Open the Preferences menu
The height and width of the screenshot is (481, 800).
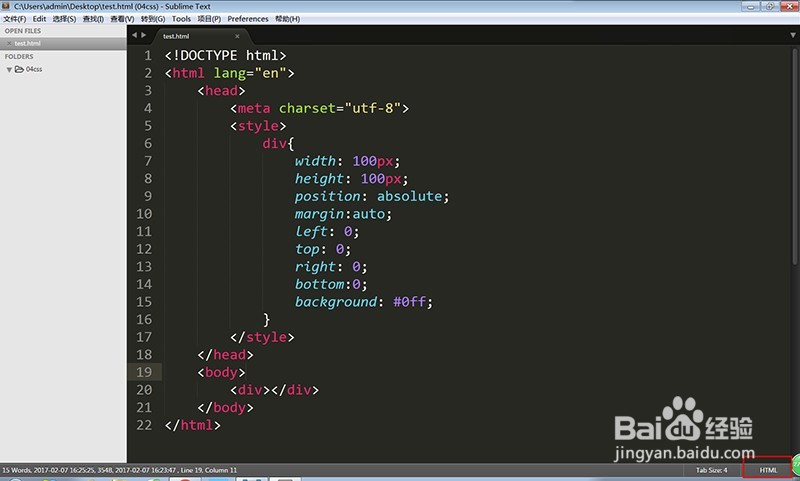pyautogui.click(x=247, y=19)
